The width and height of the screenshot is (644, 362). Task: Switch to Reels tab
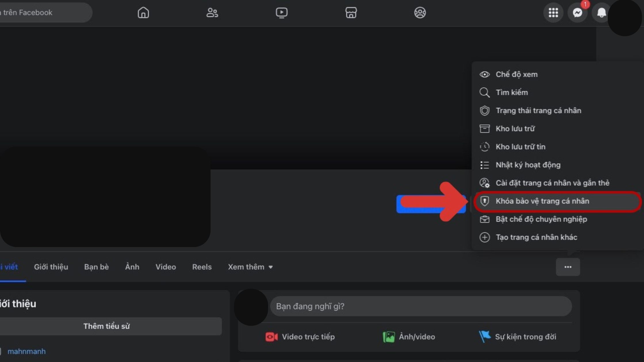coord(202,267)
